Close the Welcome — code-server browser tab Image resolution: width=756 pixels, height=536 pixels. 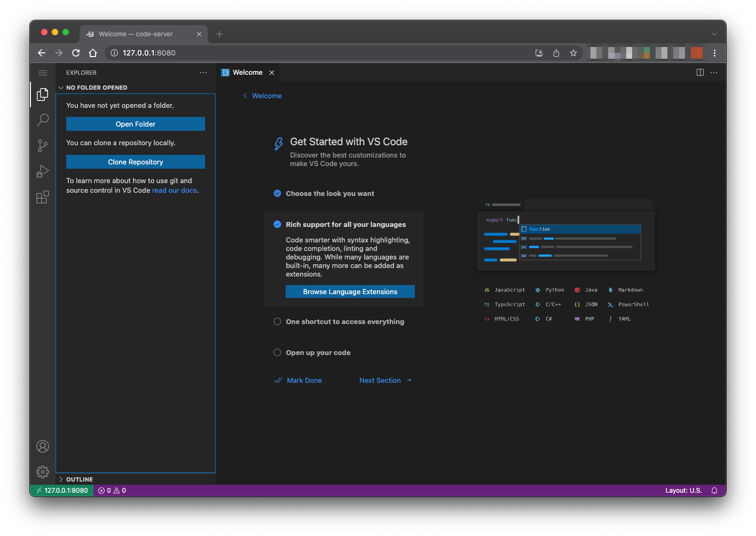click(x=199, y=34)
